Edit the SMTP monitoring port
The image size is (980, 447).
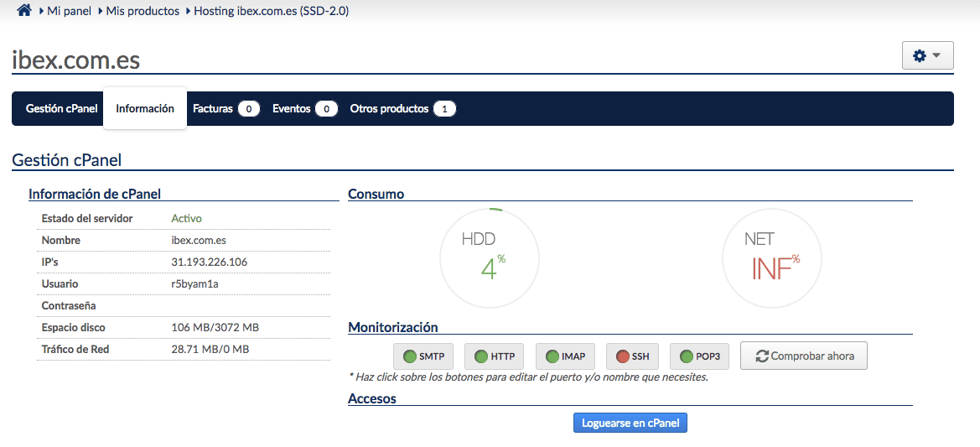click(423, 357)
